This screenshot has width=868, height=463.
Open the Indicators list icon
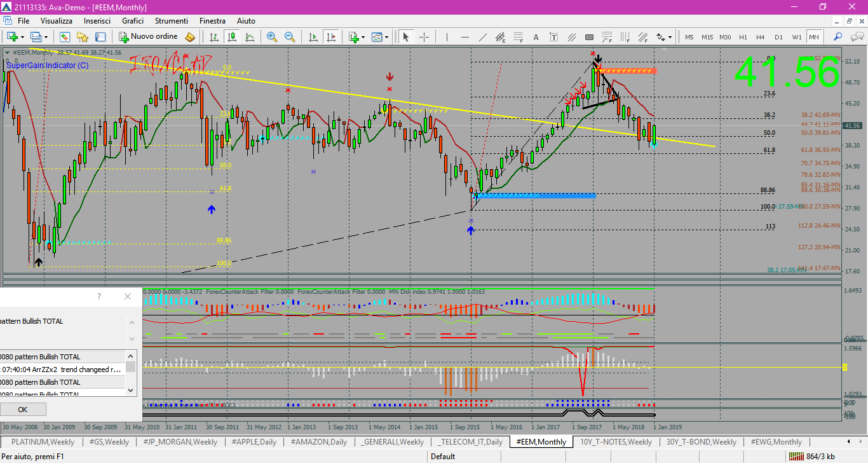click(354, 37)
